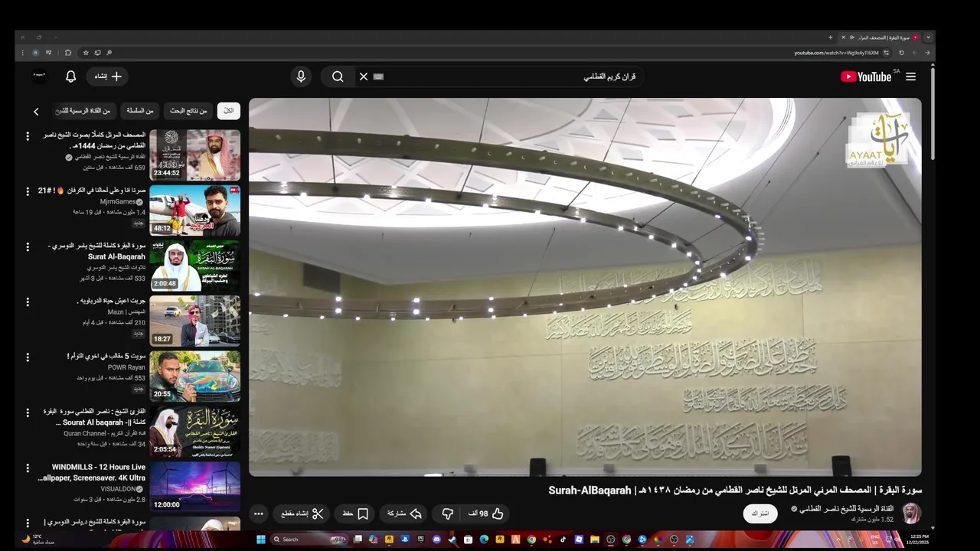Open the 20:55 POWR Rayan thumbnail
This screenshot has height=551, width=980.
point(195,376)
